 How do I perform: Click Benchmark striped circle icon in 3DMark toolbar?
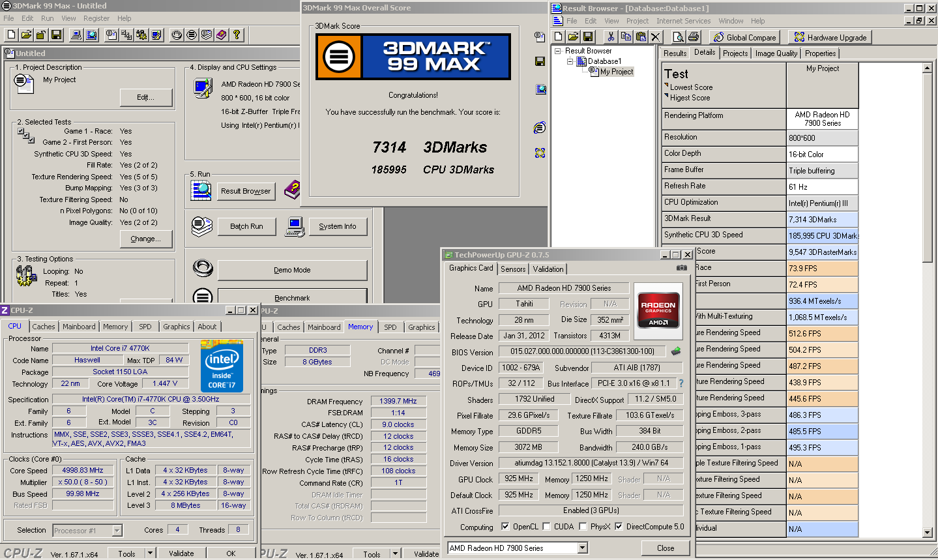coord(192,35)
